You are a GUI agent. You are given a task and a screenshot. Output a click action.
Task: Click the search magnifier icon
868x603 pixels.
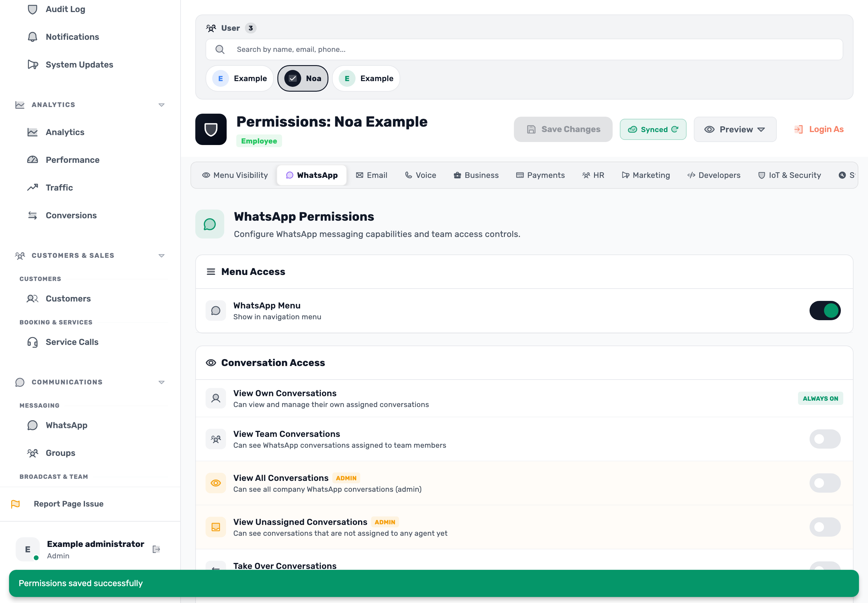(x=220, y=49)
